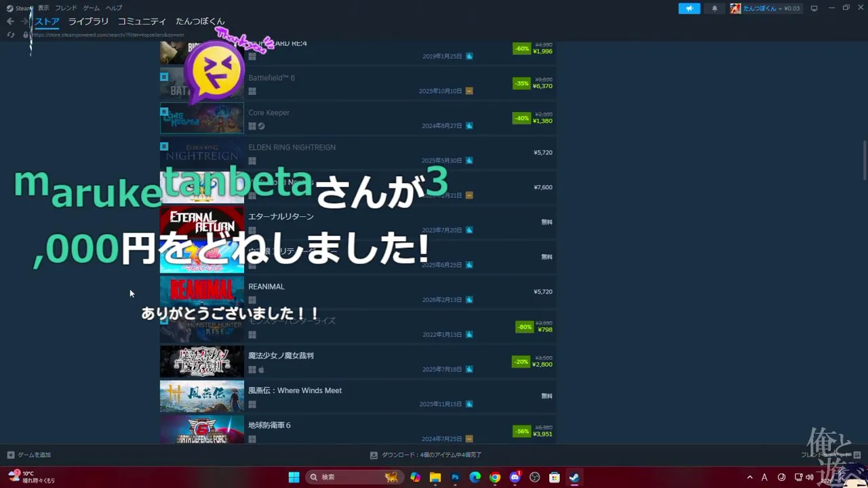The image size is (868, 488).
Task: Open Discord from the taskbar
Action: 515,477
